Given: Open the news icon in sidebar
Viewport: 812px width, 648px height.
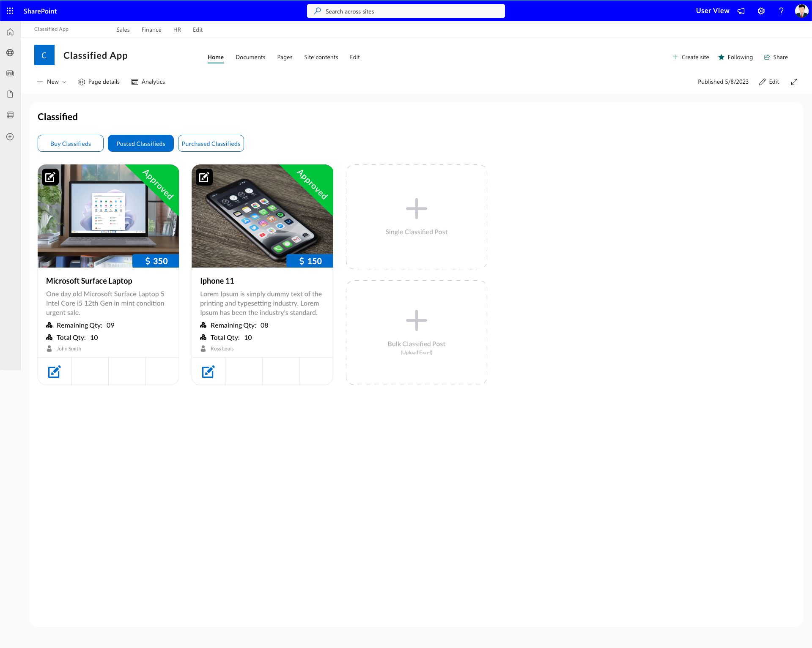Looking at the screenshot, I should 10,74.
